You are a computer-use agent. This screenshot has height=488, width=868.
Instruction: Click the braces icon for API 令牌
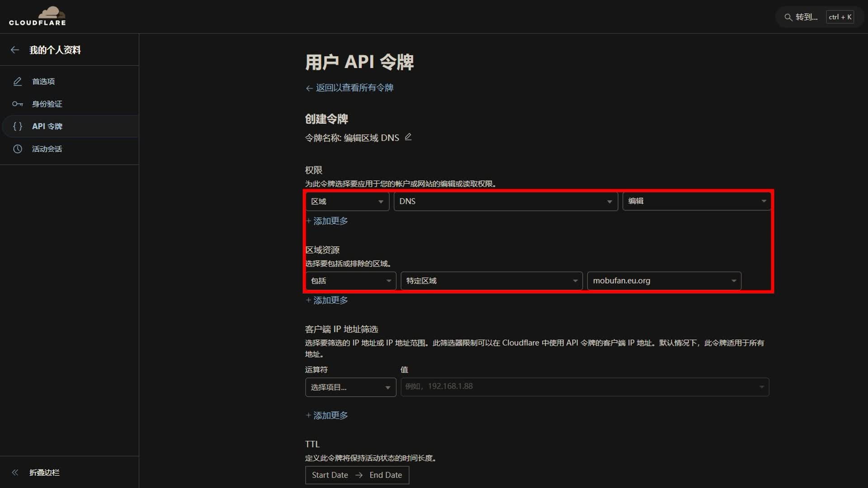pyautogui.click(x=18, y=126)
